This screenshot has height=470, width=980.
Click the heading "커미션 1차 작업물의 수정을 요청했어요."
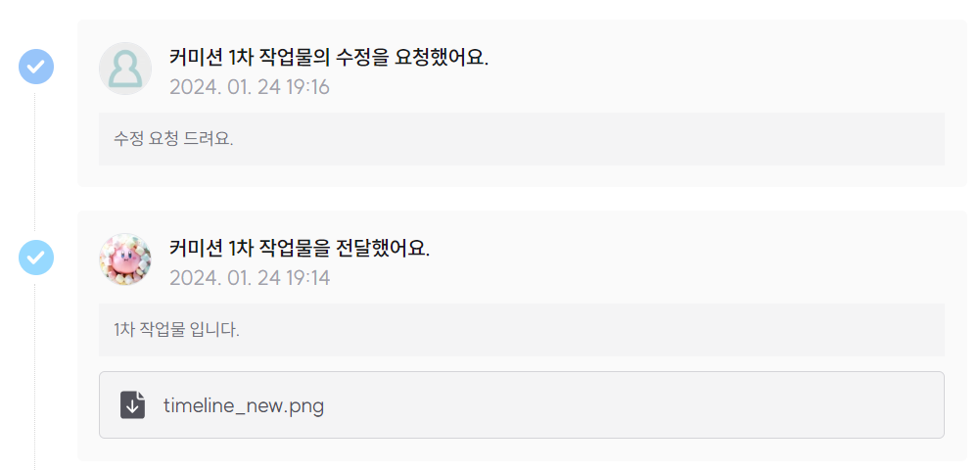coord(329,58)
